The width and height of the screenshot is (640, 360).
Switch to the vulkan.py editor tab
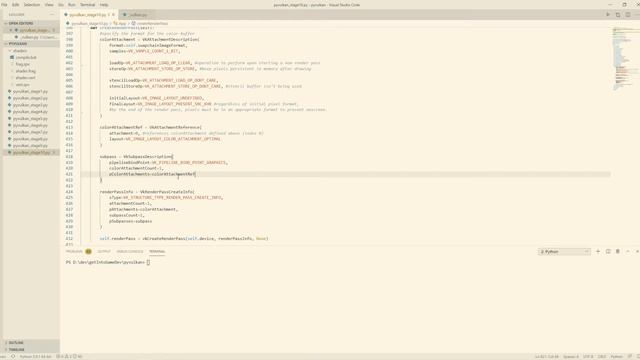[138, 15]
